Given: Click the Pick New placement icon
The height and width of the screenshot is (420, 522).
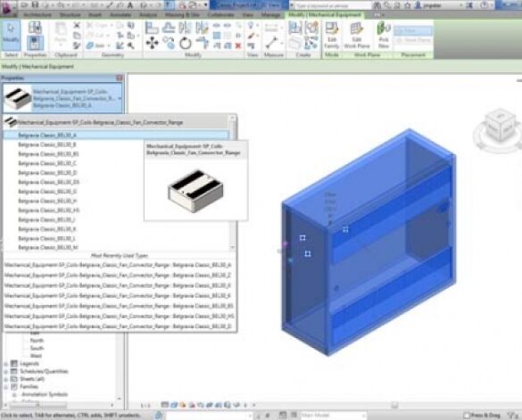Looking at the screenshot, I should (384, 36).
